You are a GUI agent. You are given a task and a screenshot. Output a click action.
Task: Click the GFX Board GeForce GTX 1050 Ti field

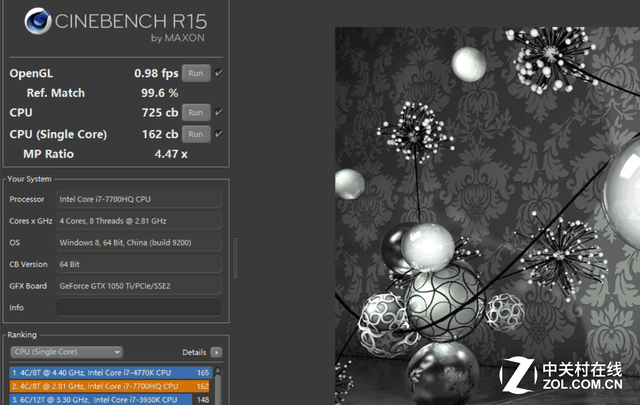point(139,286)
